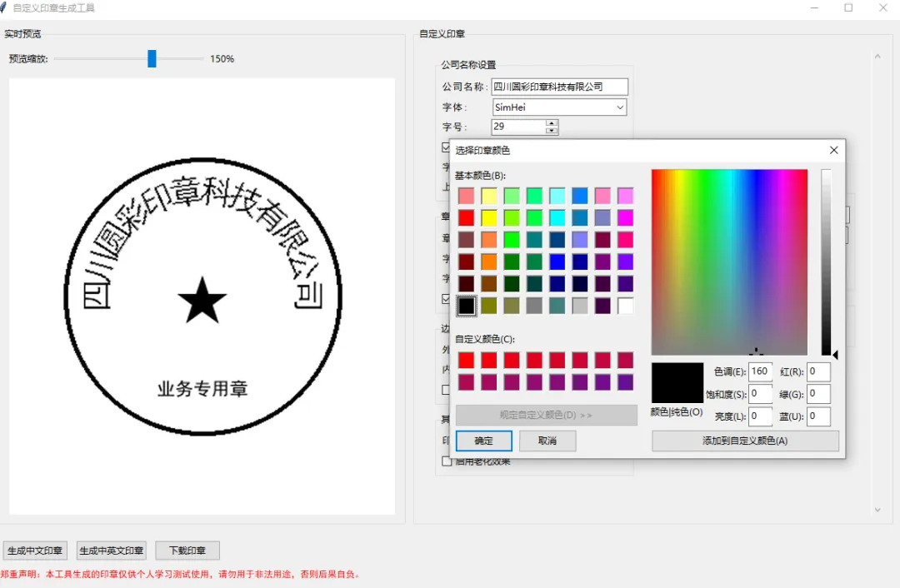
Task: Click the 基本颜色(B) label
Action: 480,176
